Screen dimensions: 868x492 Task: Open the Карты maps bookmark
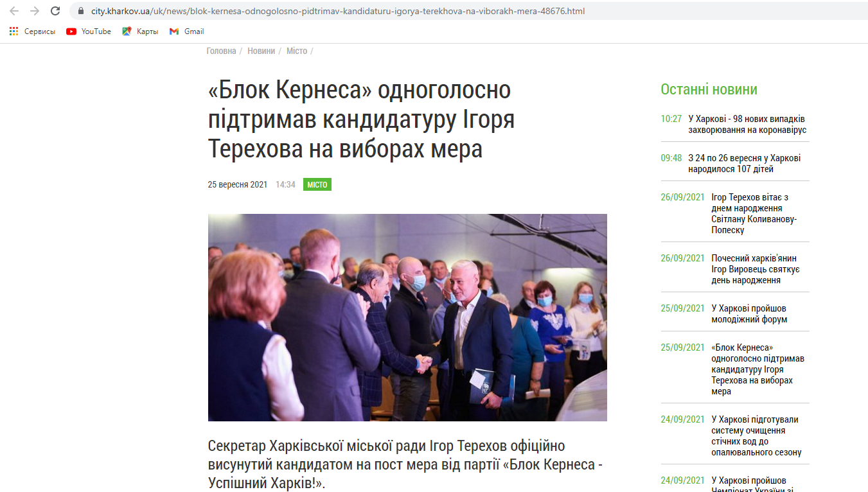pyautogui.click(x=140, y=31)
